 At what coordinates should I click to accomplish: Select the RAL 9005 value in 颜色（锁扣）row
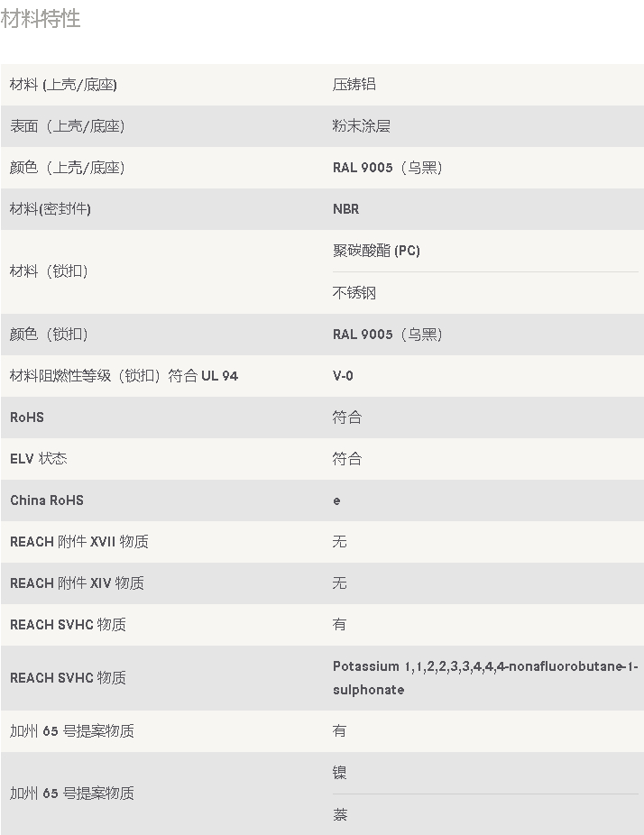(387, 335)
